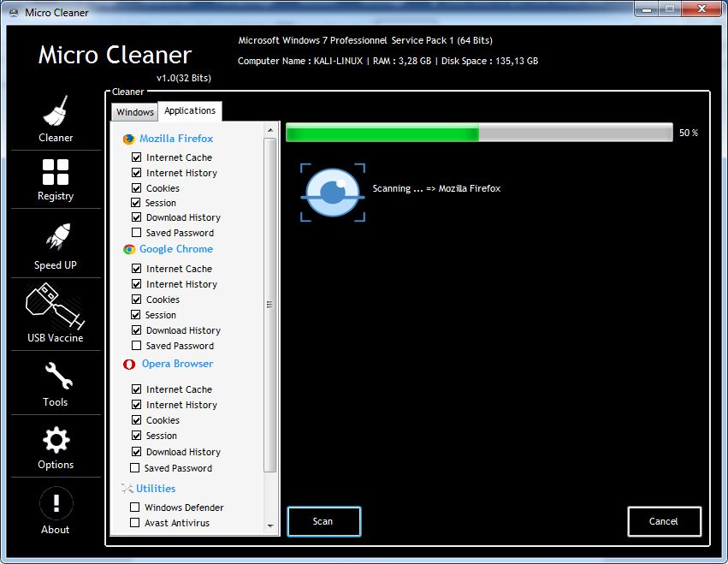This screenshot has width=728, height=564.
Task: Click the list scrollbar down arrow
Action: 270,525
